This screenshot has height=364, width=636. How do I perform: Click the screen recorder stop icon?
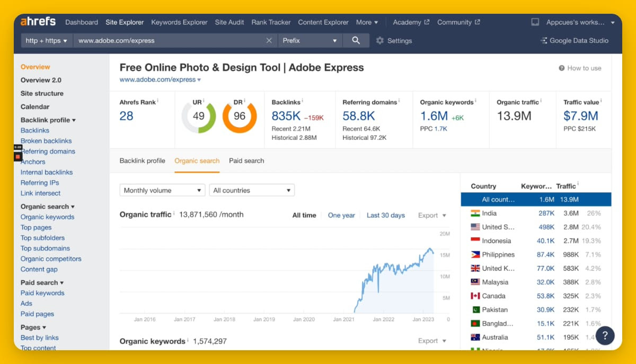click(18, 157)
